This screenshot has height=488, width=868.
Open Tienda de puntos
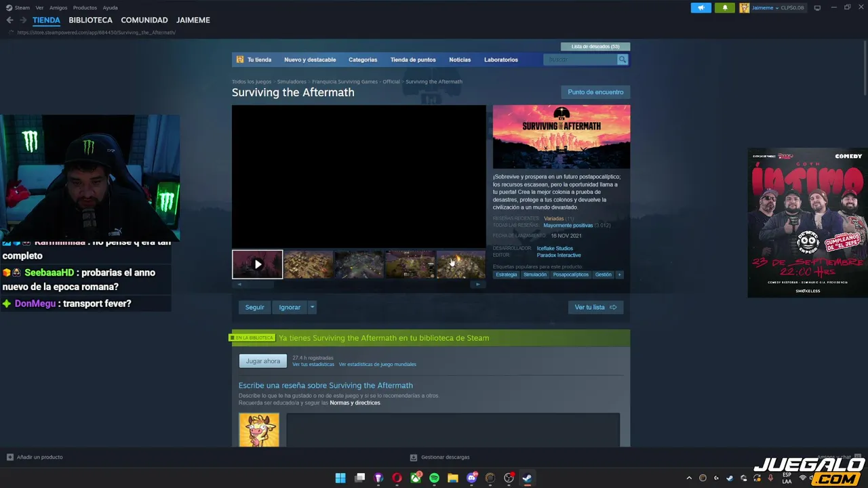pos(413,60)
